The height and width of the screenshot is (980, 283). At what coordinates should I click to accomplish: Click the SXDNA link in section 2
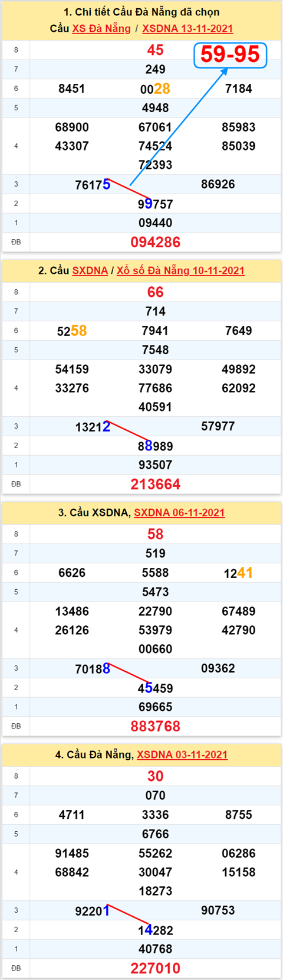tap(90, 270)
